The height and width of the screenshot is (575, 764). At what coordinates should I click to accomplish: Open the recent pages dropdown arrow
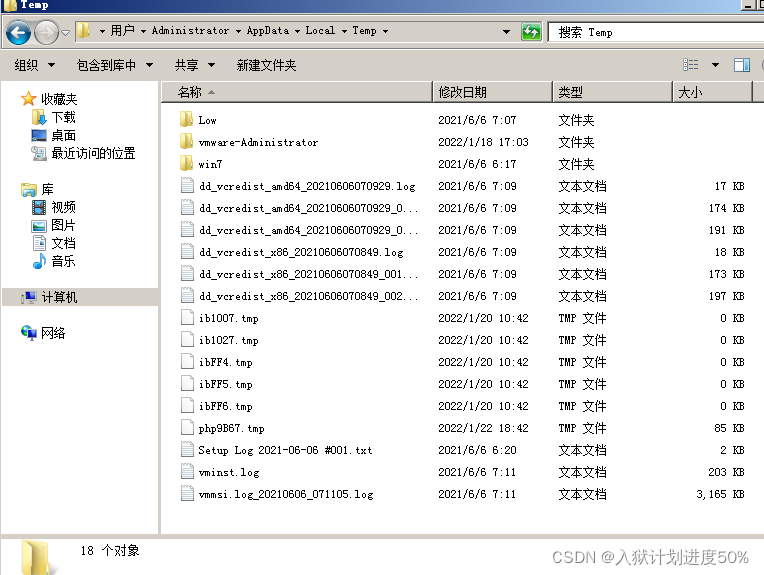coord(65,33)
